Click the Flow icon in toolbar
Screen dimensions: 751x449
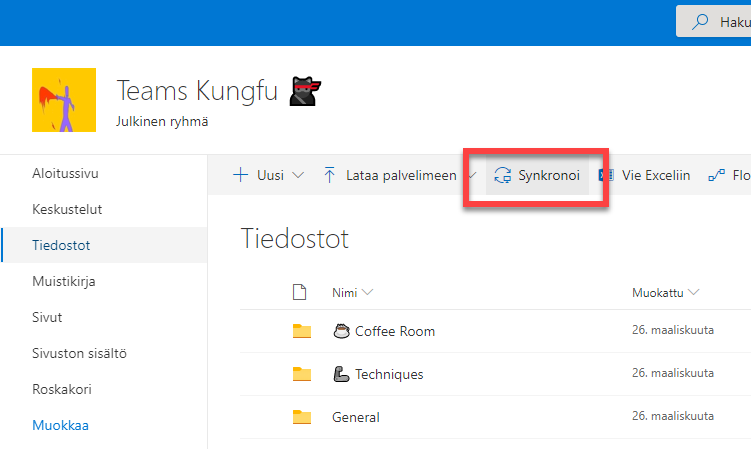(x=716, y=175)
